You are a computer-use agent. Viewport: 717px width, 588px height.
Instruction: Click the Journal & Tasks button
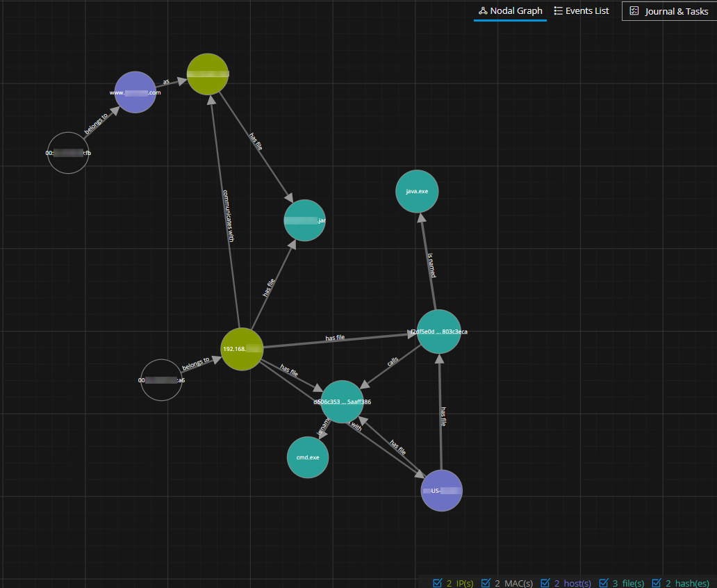tap(668, 11)
